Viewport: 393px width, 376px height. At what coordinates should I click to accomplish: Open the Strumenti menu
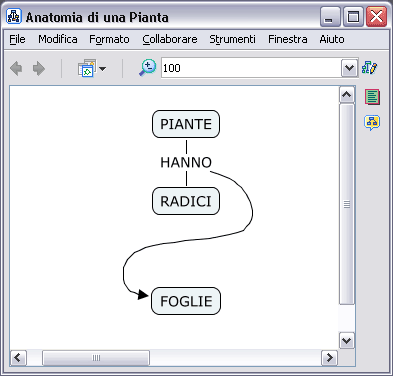(232, 39)
